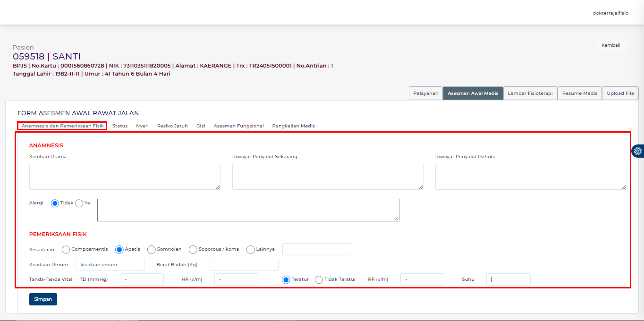Go to Upload File tab
Screen dimensions: 644x321
tap(620, 93)
